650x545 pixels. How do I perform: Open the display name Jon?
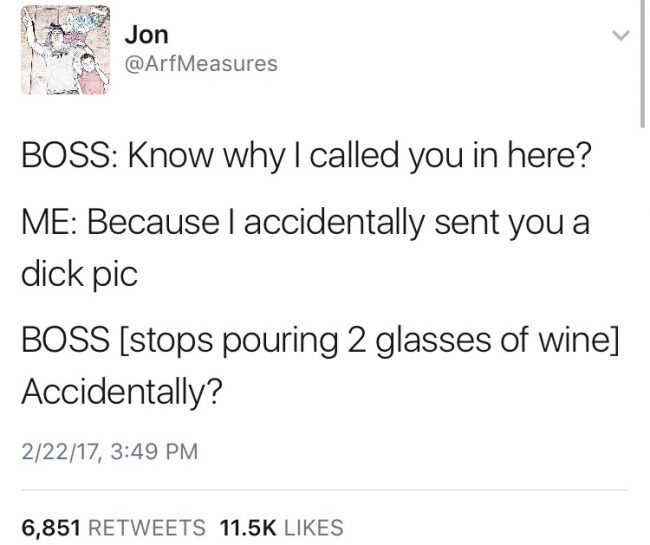coord(147,35)
